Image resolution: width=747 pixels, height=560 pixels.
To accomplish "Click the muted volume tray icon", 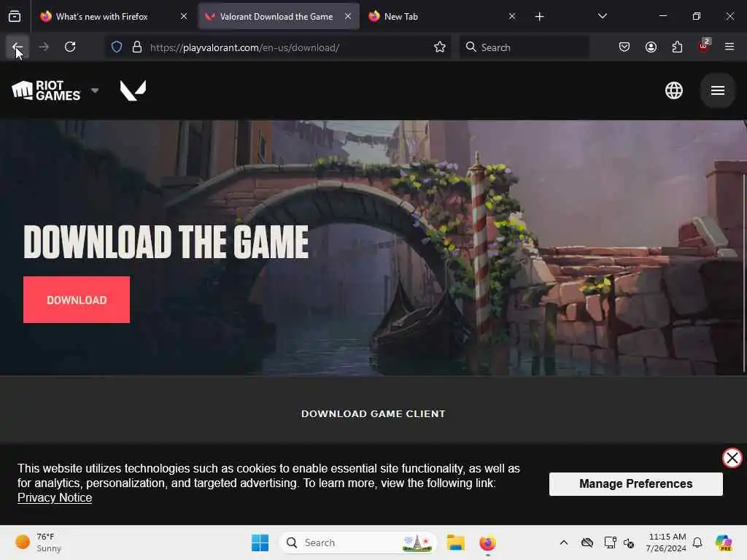I will click(629, 542).
